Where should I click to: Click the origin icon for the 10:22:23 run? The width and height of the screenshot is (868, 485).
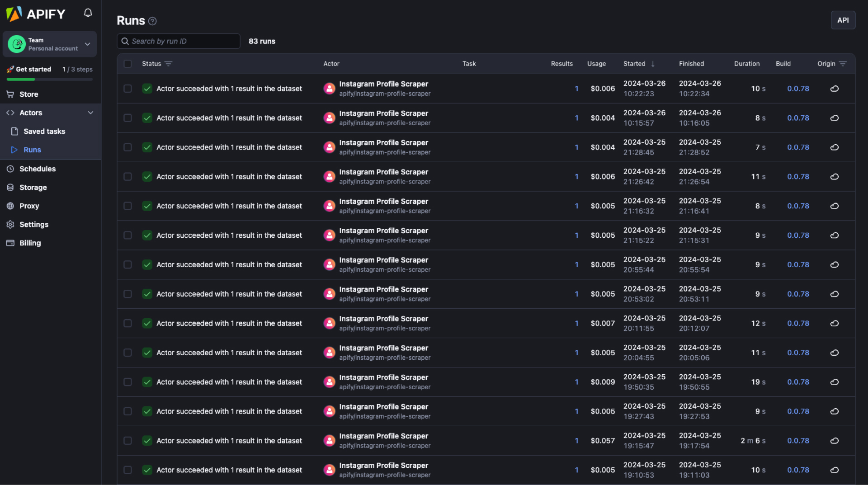[835, 89]
